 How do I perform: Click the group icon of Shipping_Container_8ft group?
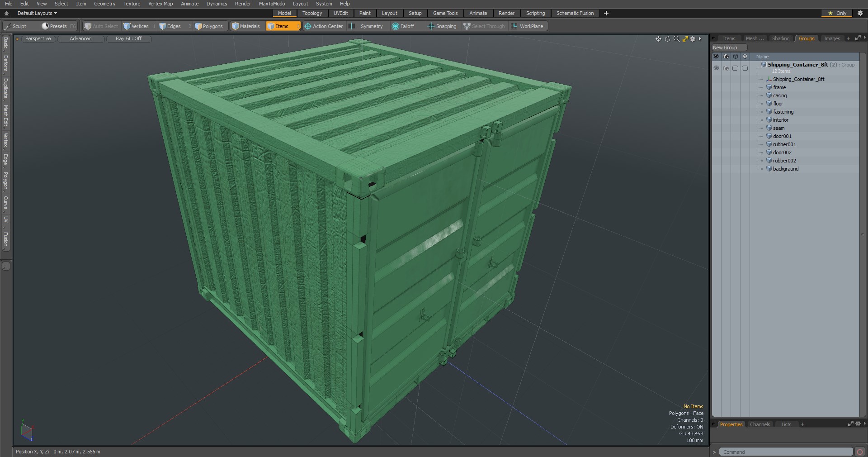[764, 65]
